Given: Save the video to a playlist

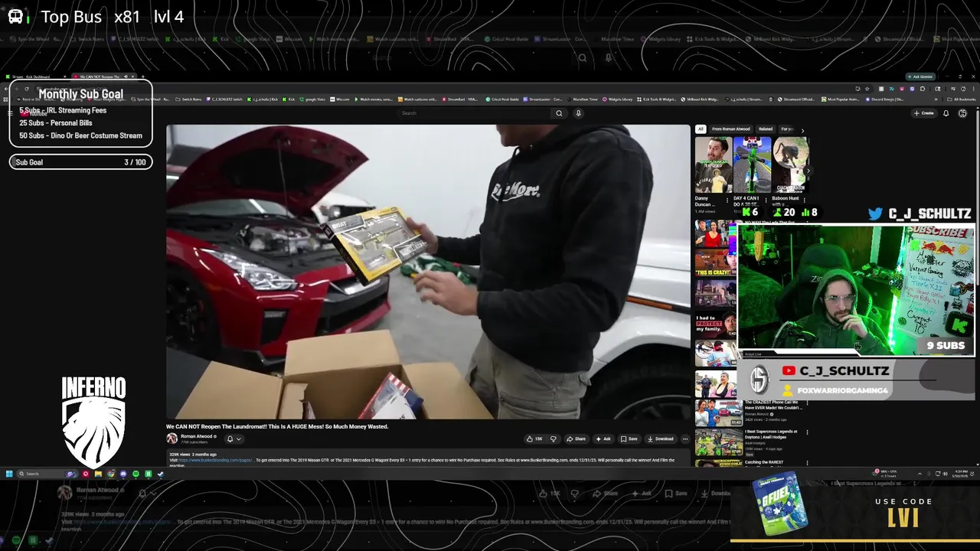Looking at the screenshot, I should pyautogui.click(x=629, y=439).
